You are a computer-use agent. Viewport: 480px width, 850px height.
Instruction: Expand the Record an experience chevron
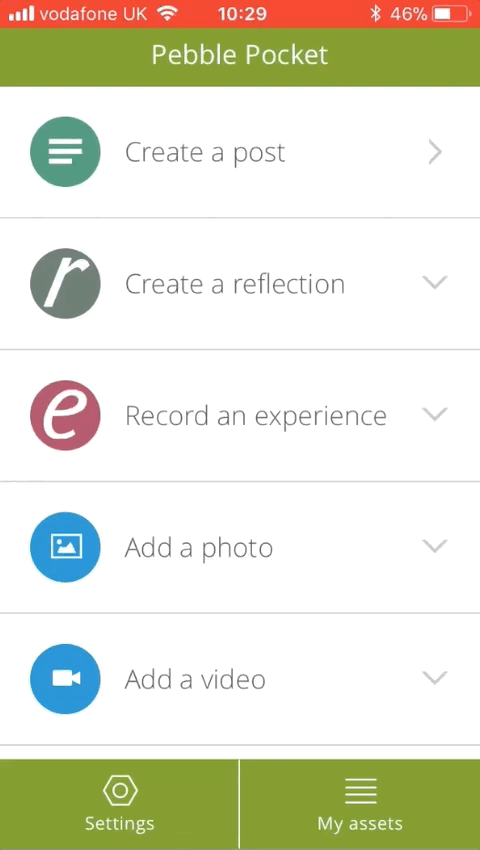tap(435, 414)
